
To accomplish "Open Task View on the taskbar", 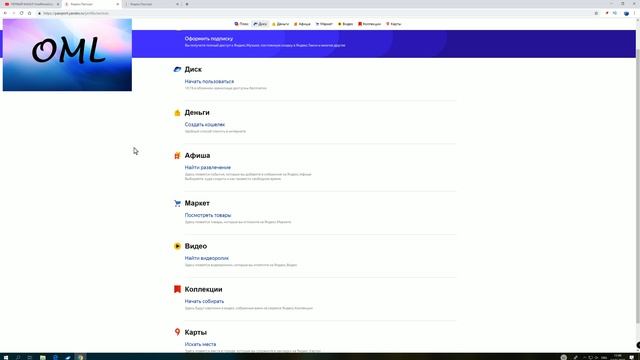I will click(x=30, y=357).
